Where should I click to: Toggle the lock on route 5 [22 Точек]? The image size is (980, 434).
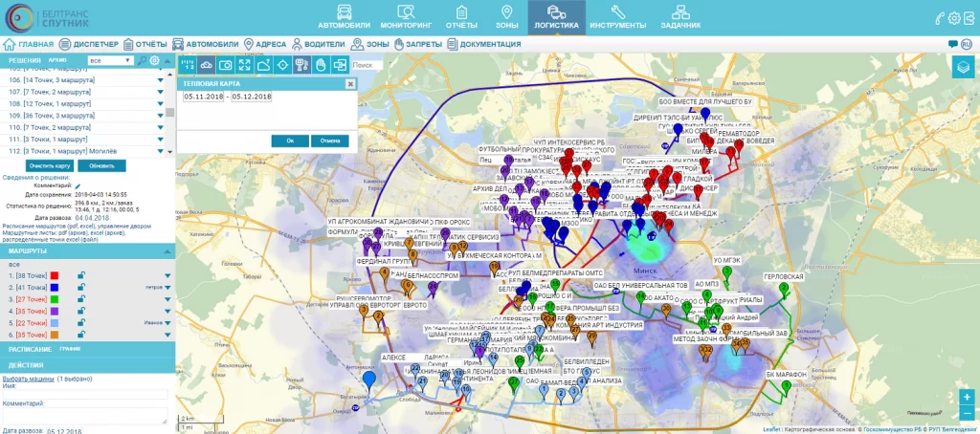[82, 323]
